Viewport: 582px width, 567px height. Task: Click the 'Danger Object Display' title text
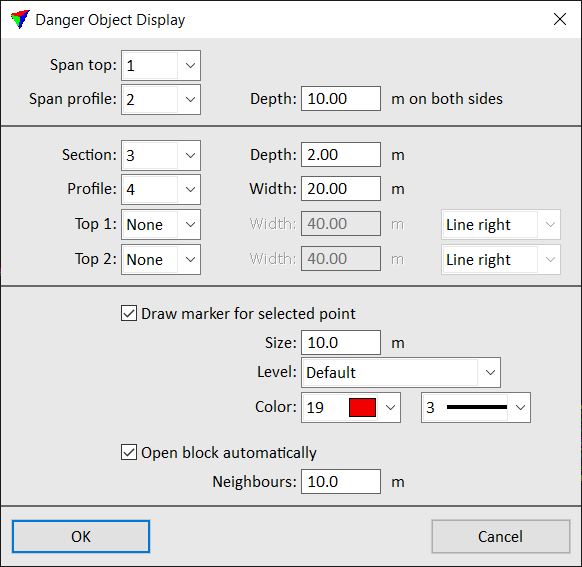click(110, 20)
